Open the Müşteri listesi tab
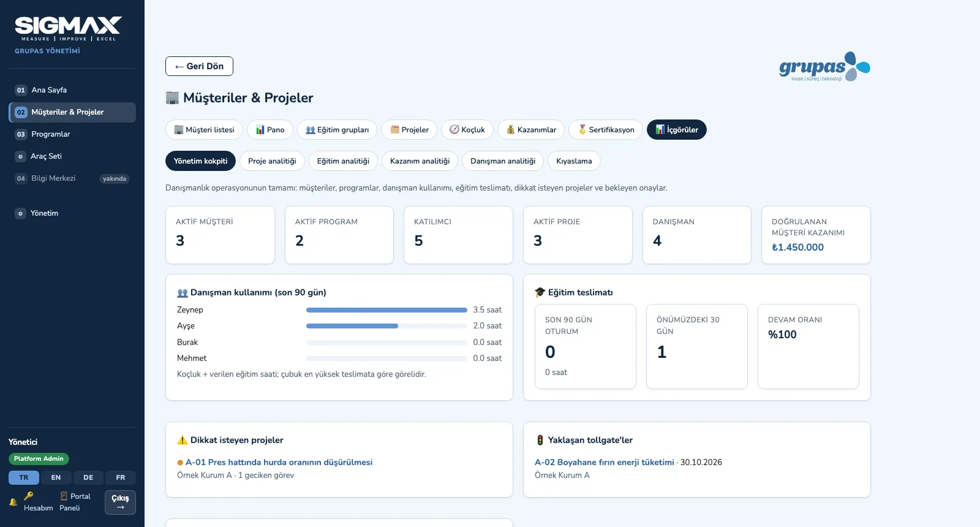Viewport: 980px width, 527px height. point(204,130)
